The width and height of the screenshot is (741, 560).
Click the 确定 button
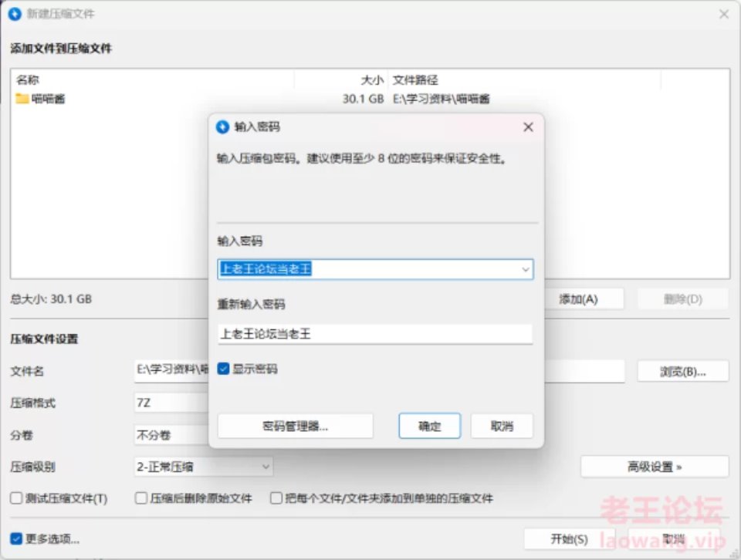tap(430, 427)
